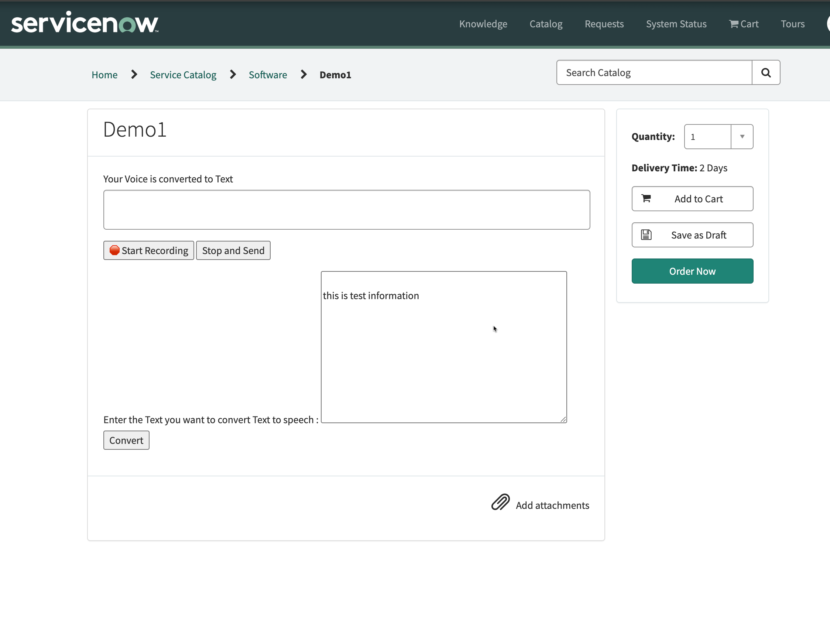The image size is (830, 644).
Task: Go to the Home breadcrumb
Action: tap(104, 75)
